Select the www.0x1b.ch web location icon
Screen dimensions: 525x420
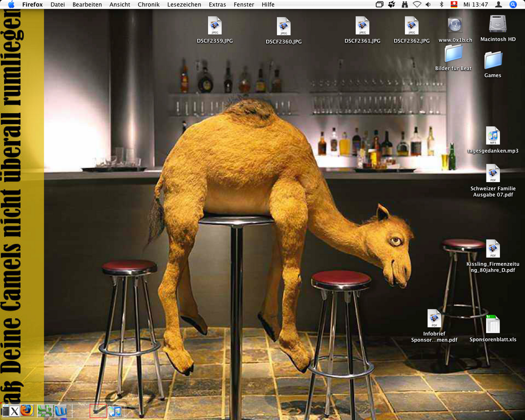point(455,26)
